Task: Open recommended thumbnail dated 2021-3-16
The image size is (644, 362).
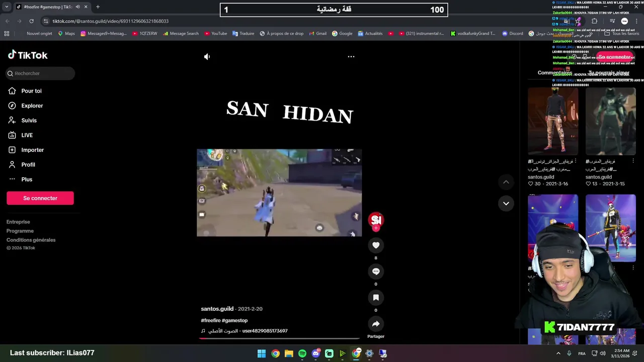Action: coord(553,121)
